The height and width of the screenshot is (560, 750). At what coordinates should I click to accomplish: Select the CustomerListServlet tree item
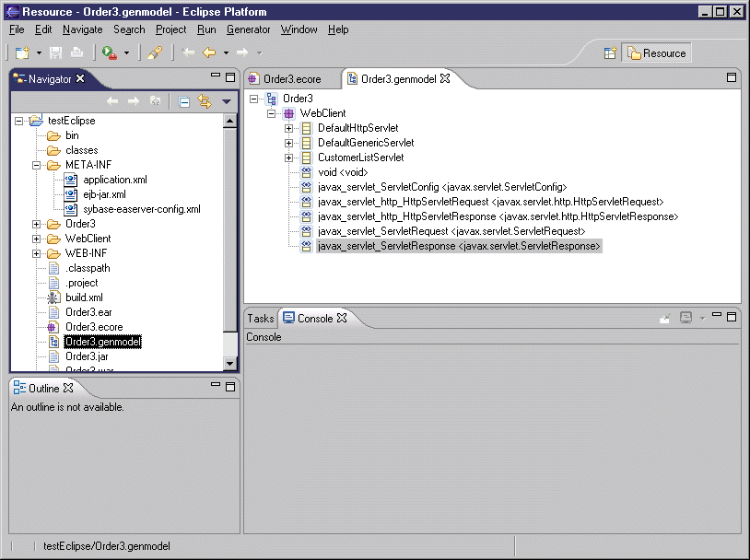point(360,157)
